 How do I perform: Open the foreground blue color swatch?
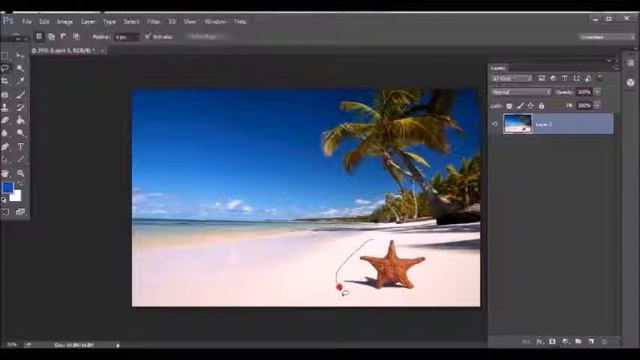(7, 187)
